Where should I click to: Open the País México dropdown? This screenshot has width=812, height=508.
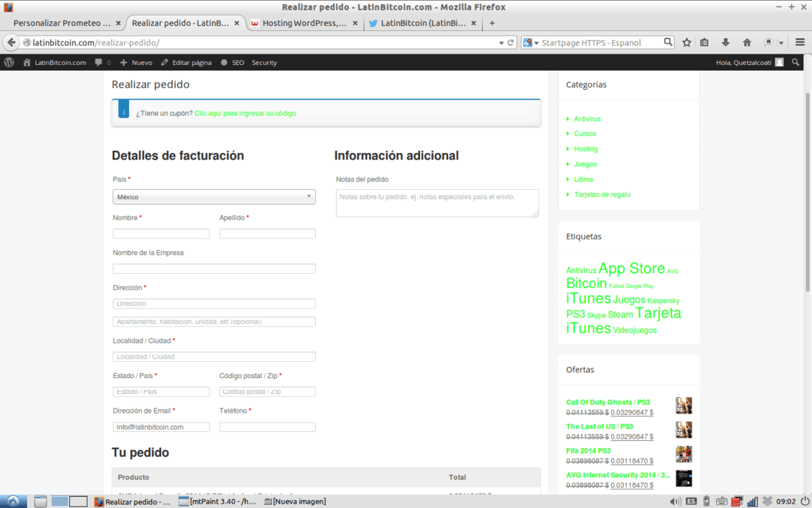pos(214,197)
